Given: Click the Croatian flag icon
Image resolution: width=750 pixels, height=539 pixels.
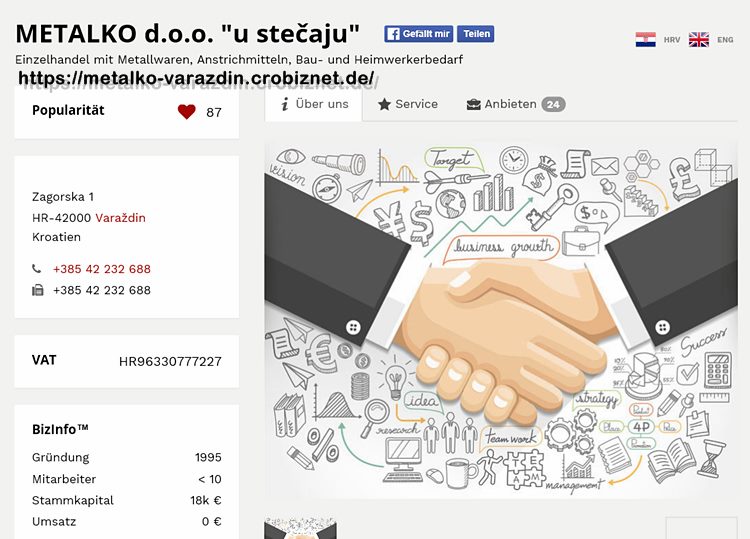Looking at the screenshot, I should (645, 39).
